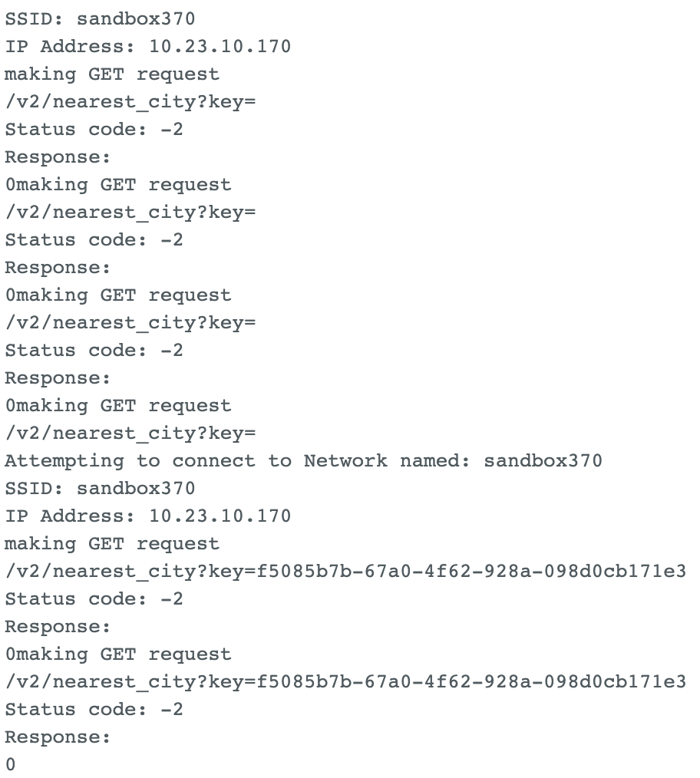Click the topmost IP Address line
Image resolution: width=700 pixels, height=778 pixels.
pos(148,46)
